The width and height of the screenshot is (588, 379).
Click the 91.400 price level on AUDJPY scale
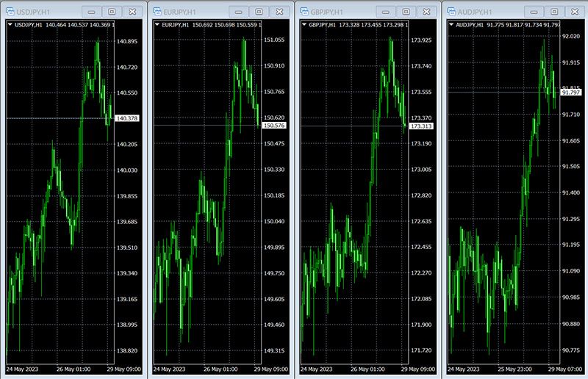click(x=570, y=192)
